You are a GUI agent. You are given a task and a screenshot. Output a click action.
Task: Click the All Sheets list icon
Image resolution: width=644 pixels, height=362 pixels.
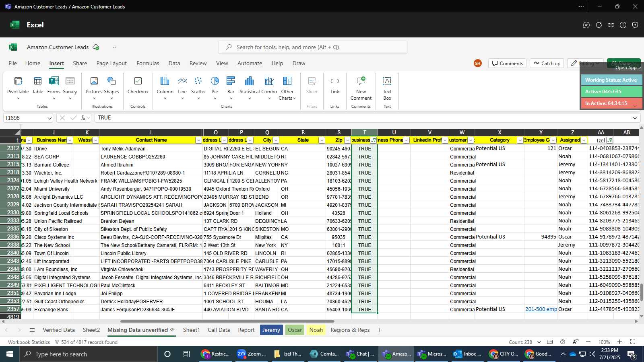pyautogui.click(x=32, y=330)
